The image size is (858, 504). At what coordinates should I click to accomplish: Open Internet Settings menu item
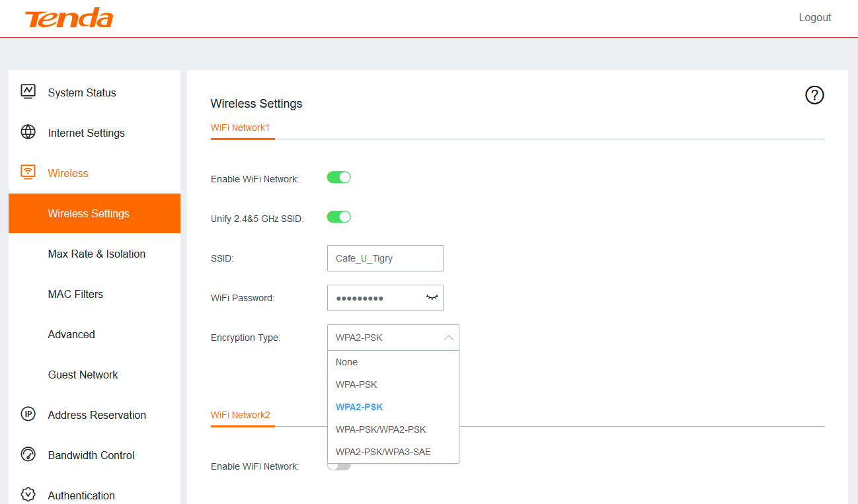pos(95,133)
